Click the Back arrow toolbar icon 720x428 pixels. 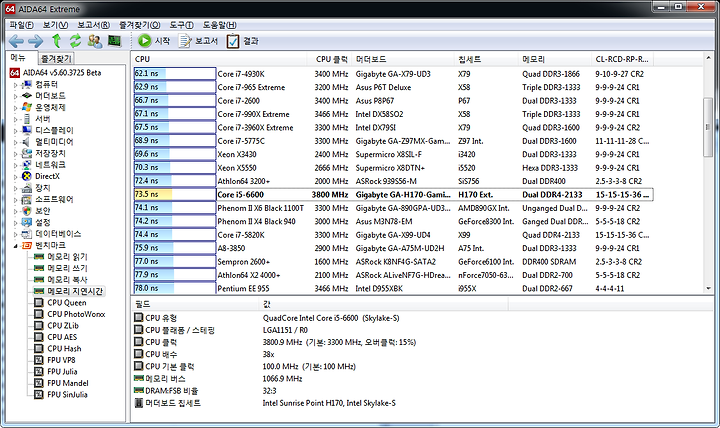[x=16, y=41]
